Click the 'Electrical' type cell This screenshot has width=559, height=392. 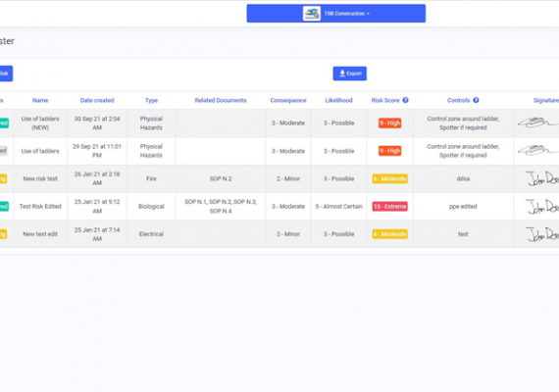click(151, 234)
